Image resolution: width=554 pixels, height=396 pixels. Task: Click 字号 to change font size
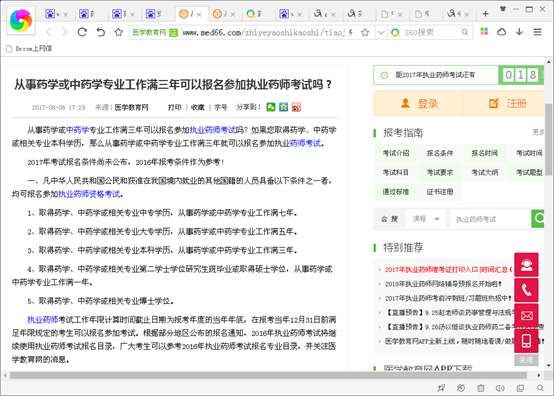220,107
